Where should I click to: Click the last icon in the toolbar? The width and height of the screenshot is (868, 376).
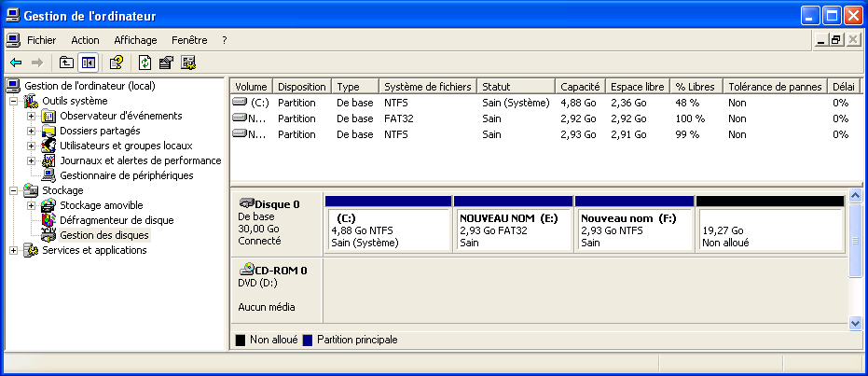pyautogui.click(x=188, y=63)
